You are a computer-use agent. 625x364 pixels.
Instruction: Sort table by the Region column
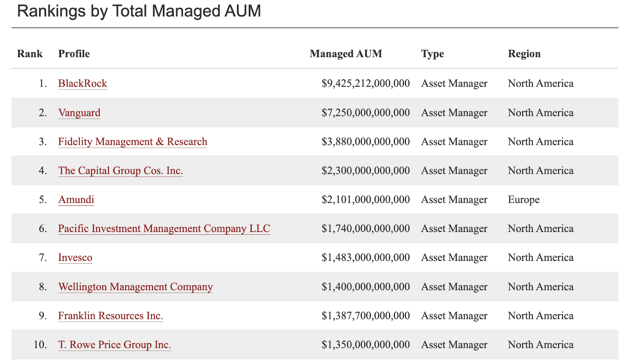[524, 54]
